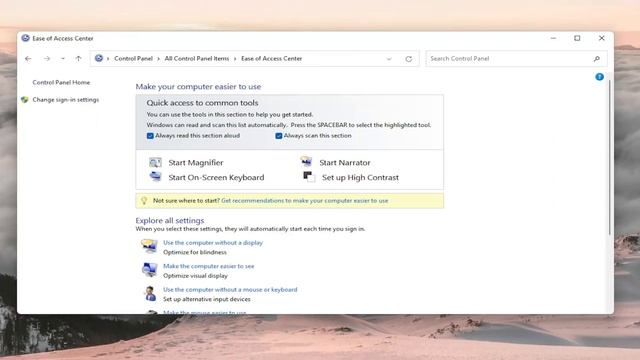Click the back navigation arrow
Screen dimensions: 640x360
28,59
